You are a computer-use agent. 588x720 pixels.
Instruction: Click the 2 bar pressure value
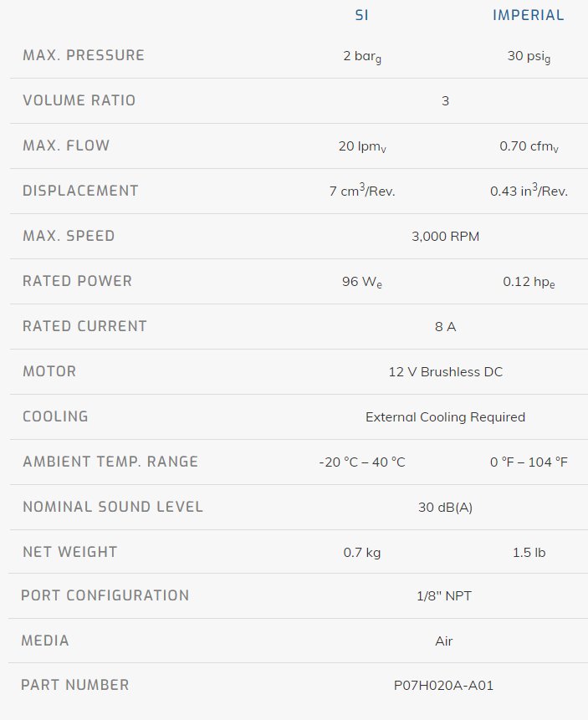[x=362, y=56]
